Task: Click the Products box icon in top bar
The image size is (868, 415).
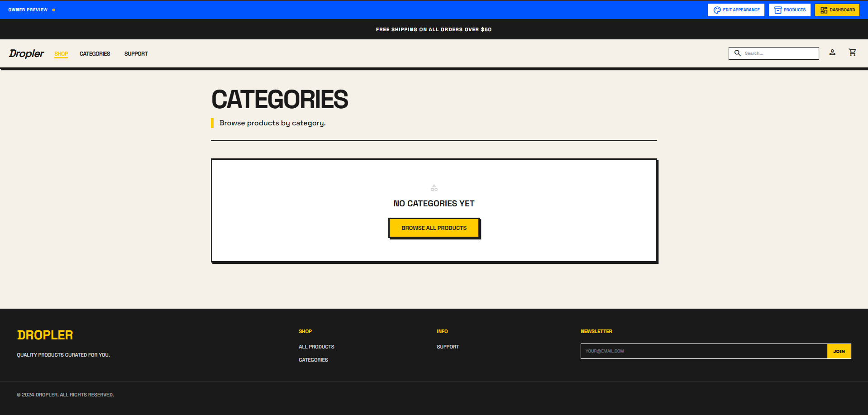Action: (777, 10)
